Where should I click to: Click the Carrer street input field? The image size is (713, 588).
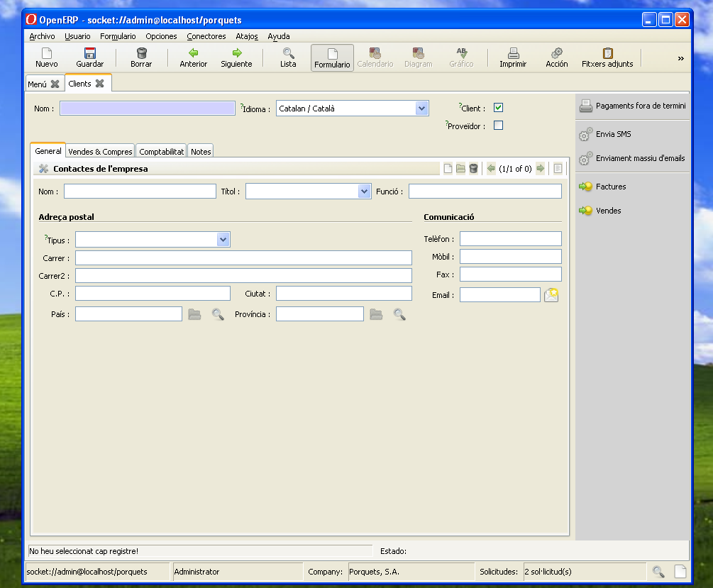click(243, 258)
